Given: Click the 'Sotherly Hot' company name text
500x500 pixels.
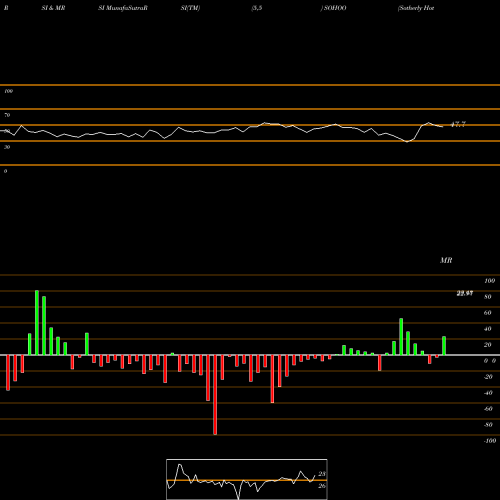Looking at the screenshot, I should [x=416, y=8].
